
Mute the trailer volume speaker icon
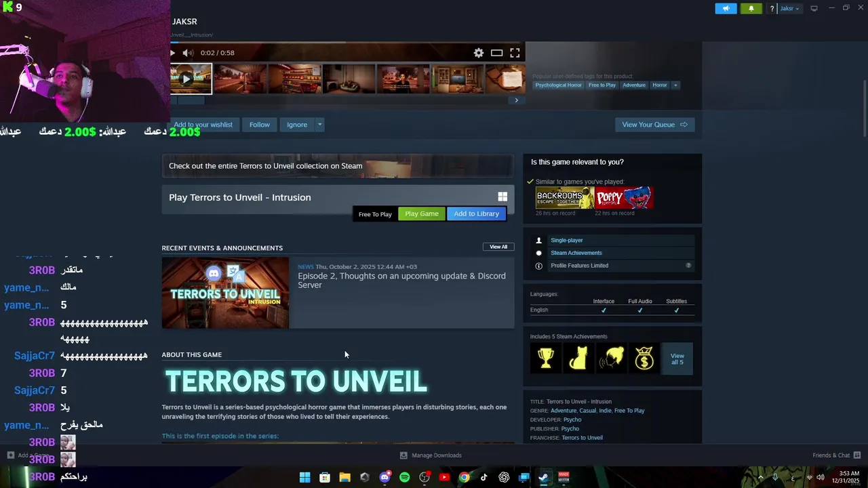point(188,53)
